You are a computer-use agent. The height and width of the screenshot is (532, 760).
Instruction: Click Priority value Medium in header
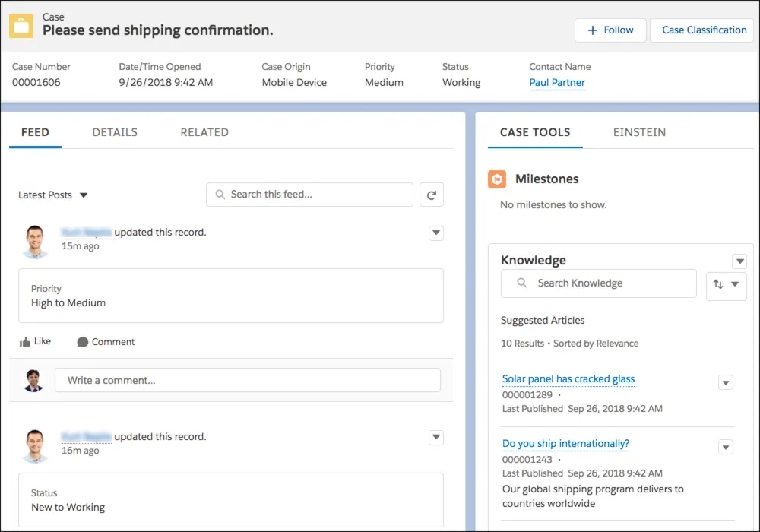[384, 82]
